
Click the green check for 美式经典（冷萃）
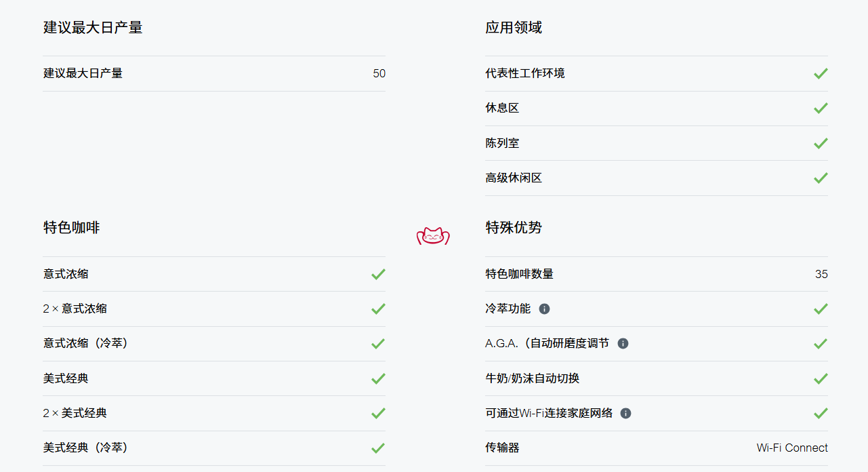click(x=378, y=448)
